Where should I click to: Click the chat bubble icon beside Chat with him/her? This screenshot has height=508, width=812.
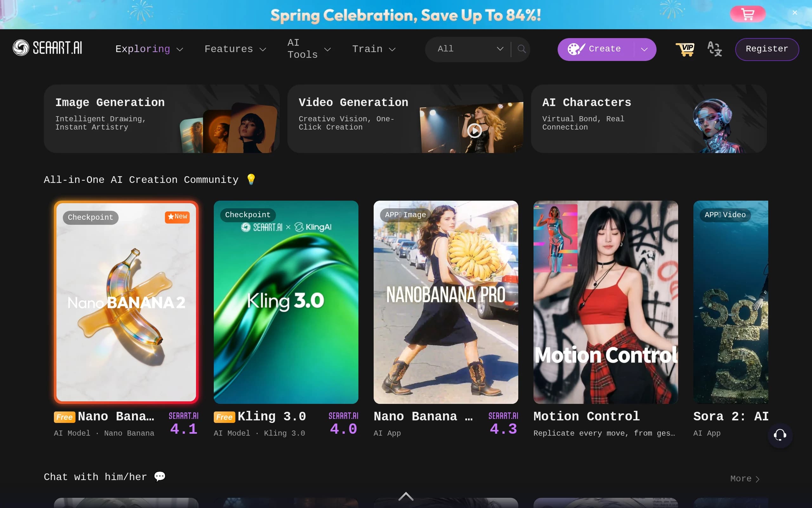(x=160, y=477)
